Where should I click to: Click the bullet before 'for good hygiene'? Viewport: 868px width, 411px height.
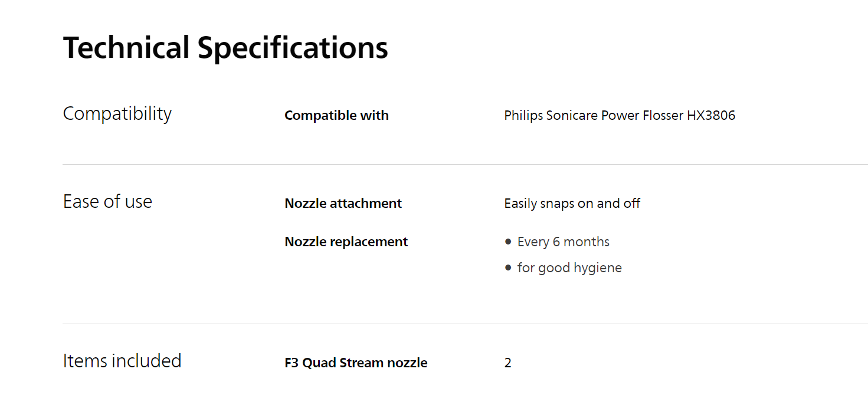[x=508, y=268]
